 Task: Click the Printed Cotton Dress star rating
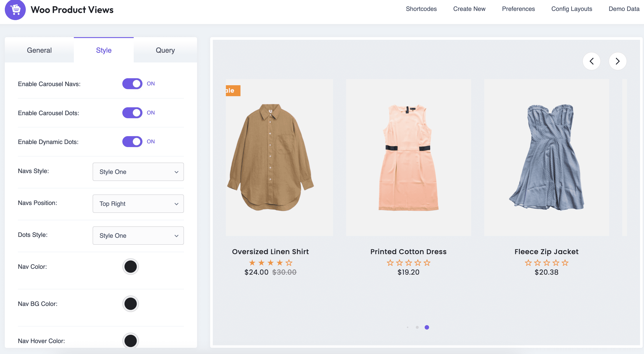pos(409,263)
